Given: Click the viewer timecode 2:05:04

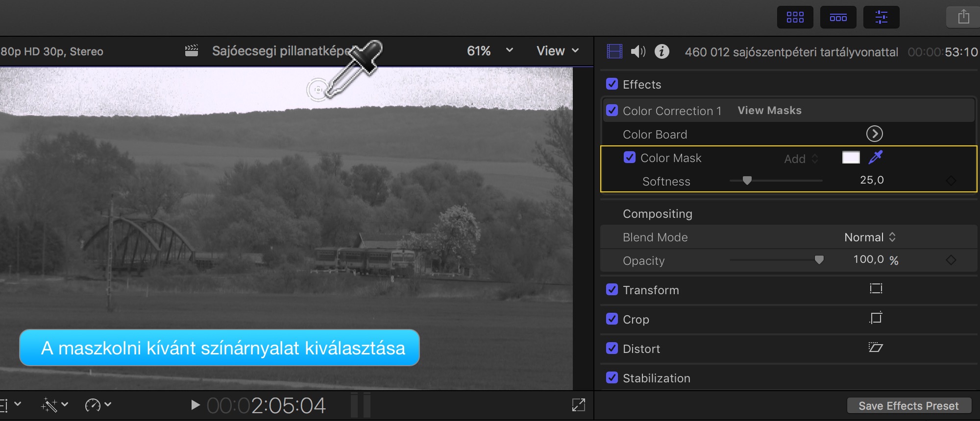Looking at the screenshot, I should 266,405.
